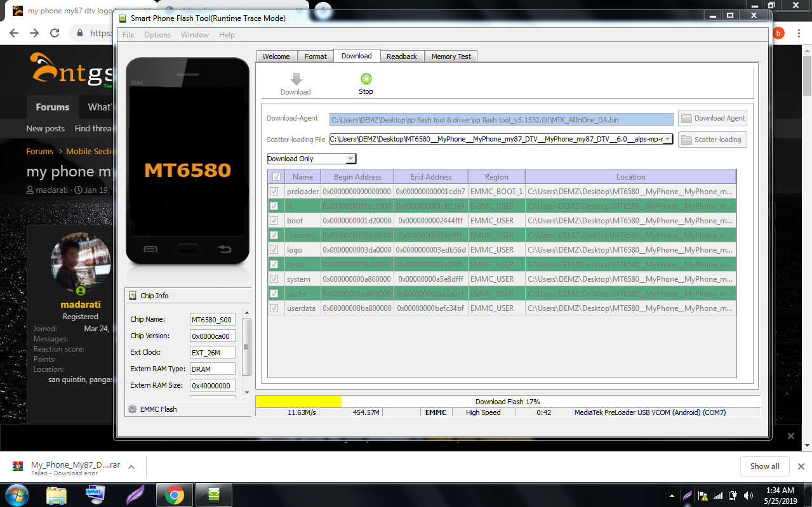Click the Smart Phone Flash Tool title icon
The height and width of the screenshot is (507, 812).
pos(123,18)
